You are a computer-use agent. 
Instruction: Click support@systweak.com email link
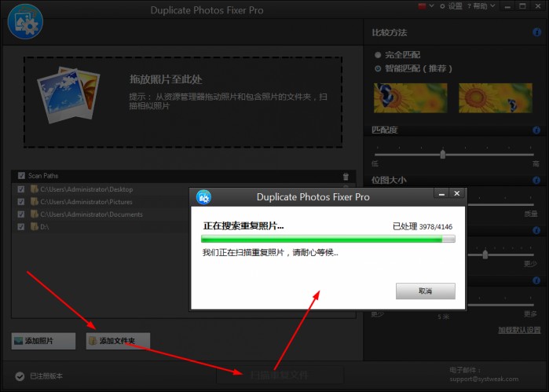point(484,379)
